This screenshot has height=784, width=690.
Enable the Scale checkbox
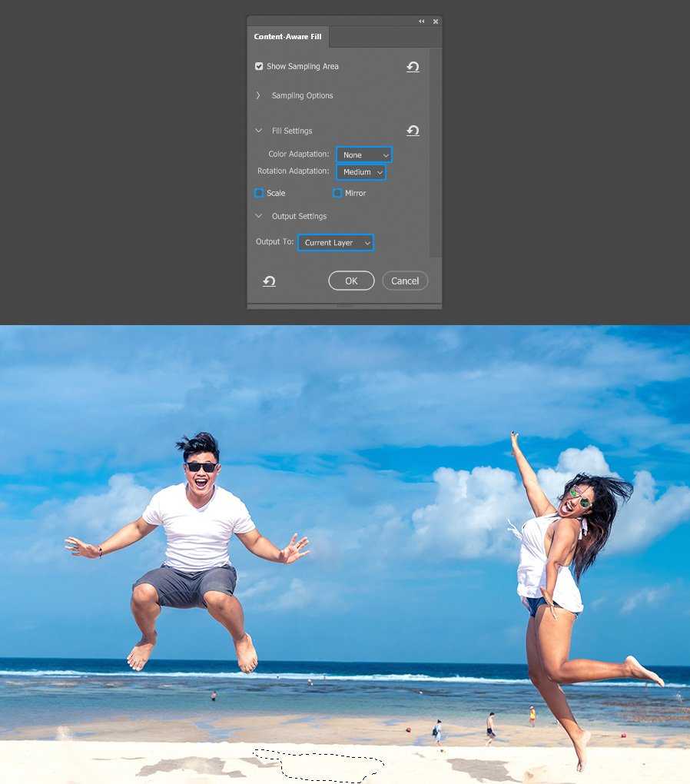[259, 193]
